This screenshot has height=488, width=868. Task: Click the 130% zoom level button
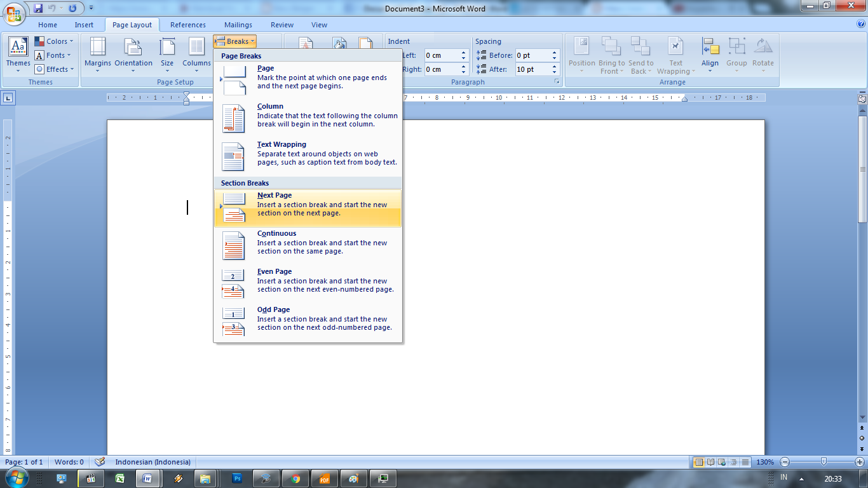(765, 462)
